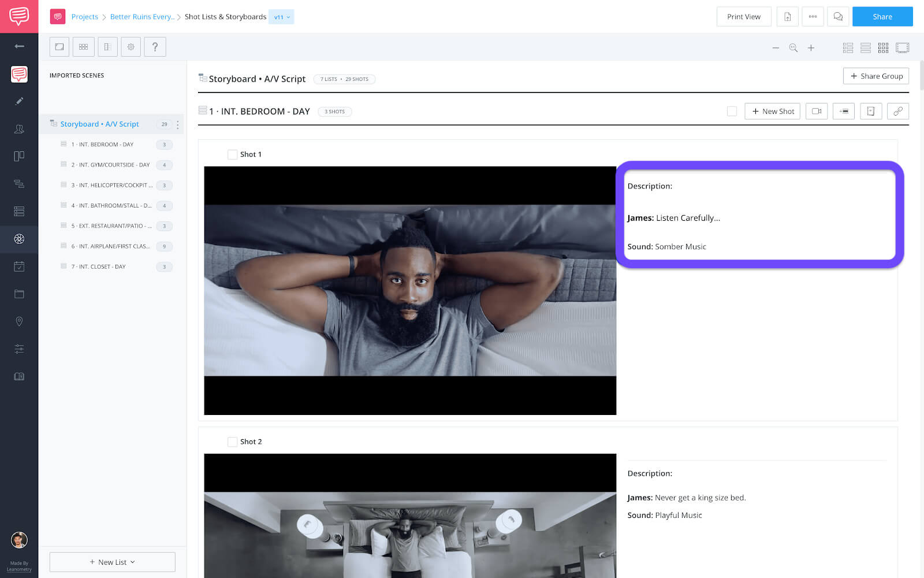Viewport: 924px width, 578px height.
Task: Switch to rows view icon
Action: coord(866,48)
